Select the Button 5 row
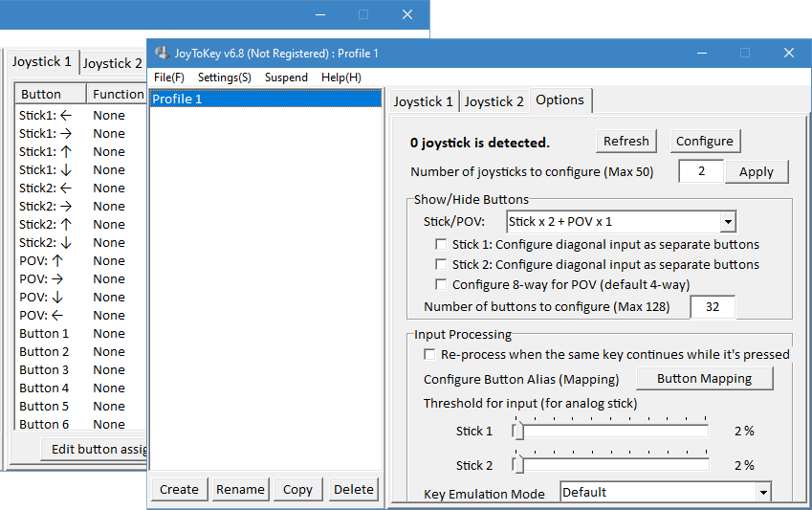812x510 pixels. (x=81, y=406)
